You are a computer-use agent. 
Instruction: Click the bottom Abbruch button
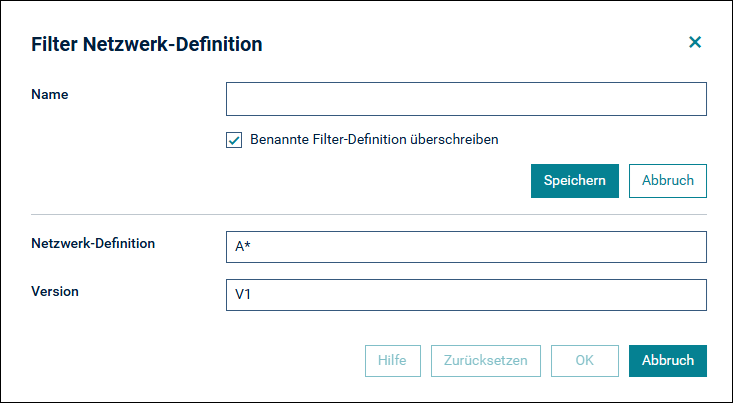coord(668,361)
